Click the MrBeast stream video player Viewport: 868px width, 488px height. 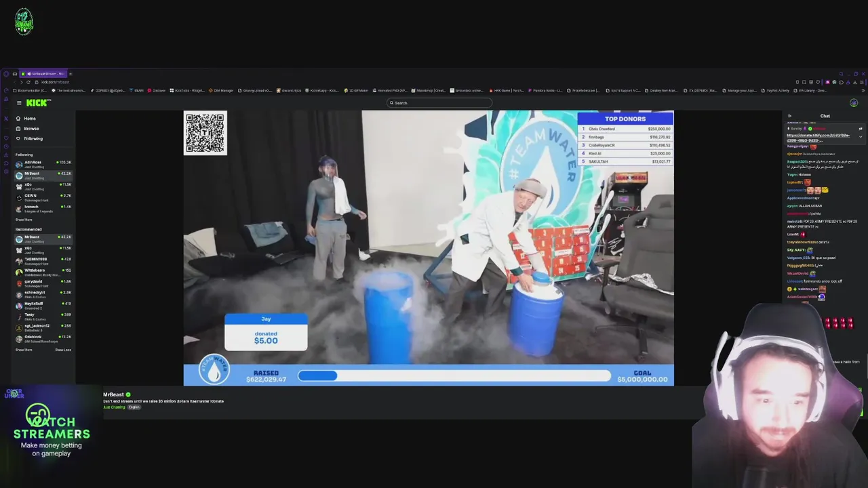pos(429,248)
